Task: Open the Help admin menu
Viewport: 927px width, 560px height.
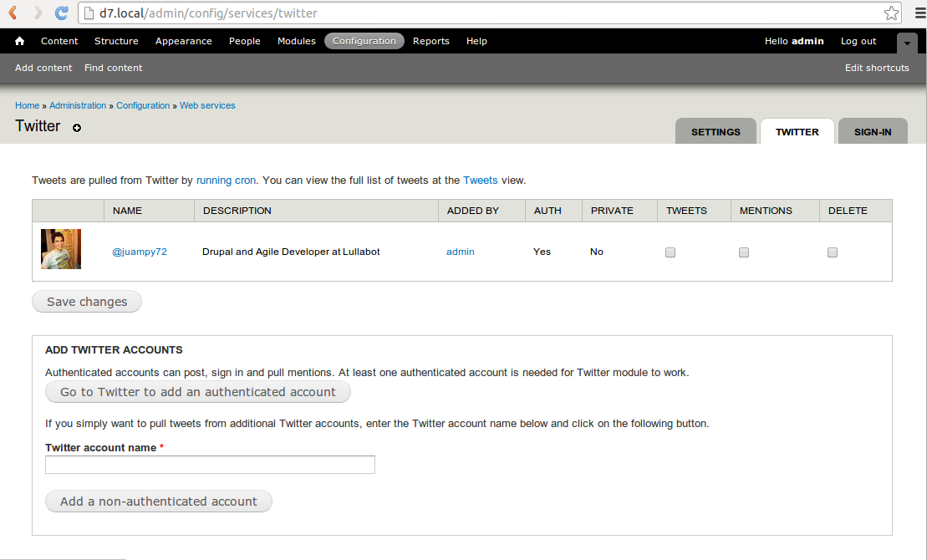Action: click(476, 41)
